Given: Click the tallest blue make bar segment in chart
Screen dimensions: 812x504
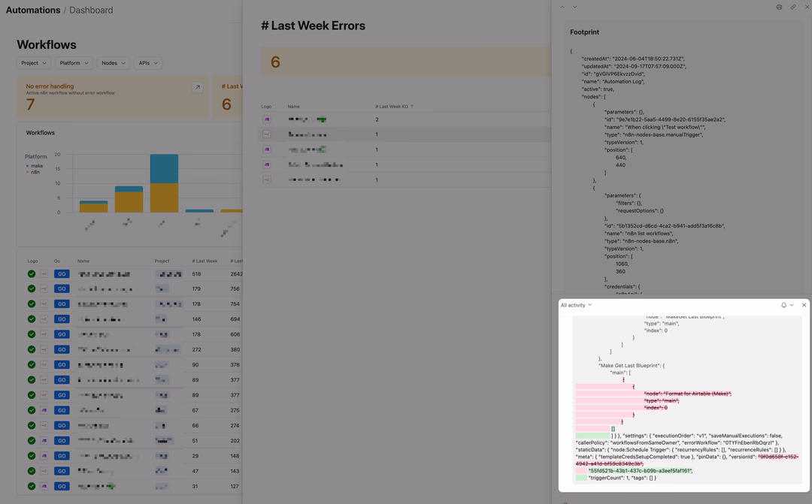Looking at the screenshot, I should click(x=164, y=168).
